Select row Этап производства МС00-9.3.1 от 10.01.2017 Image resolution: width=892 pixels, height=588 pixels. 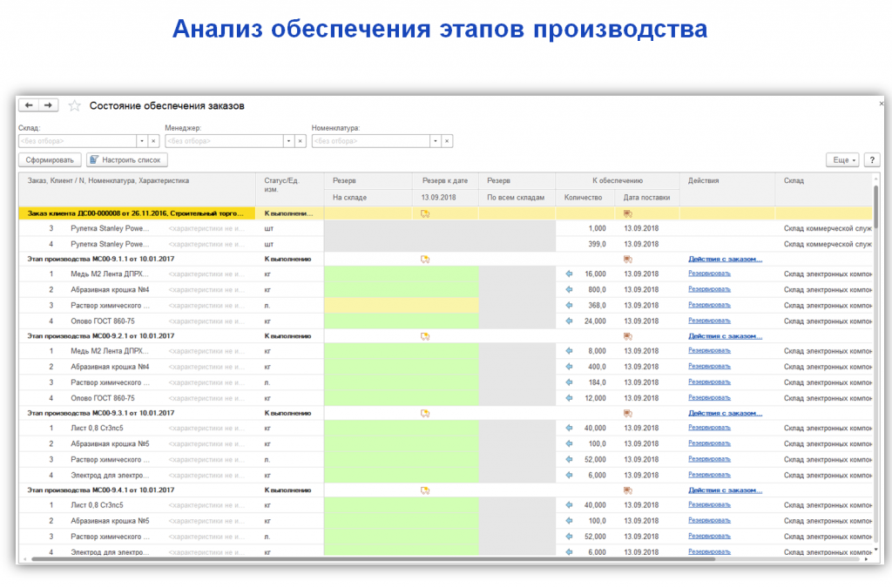(x=101, y=414)
